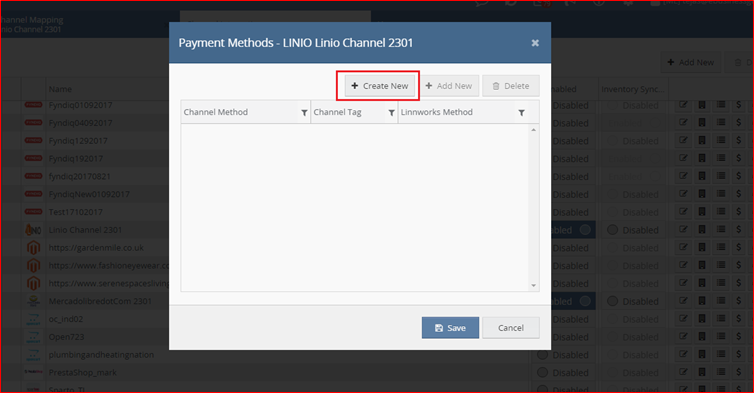
Task: Select the MercadolibredotCom 2301 row
Action: coord(100,301)
